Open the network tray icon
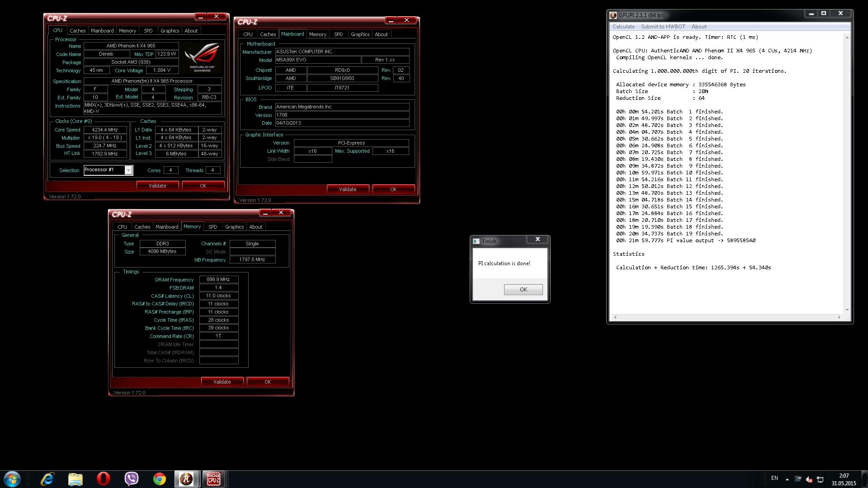The width and height of the screenshot is (868, 488). coord(820,479)
